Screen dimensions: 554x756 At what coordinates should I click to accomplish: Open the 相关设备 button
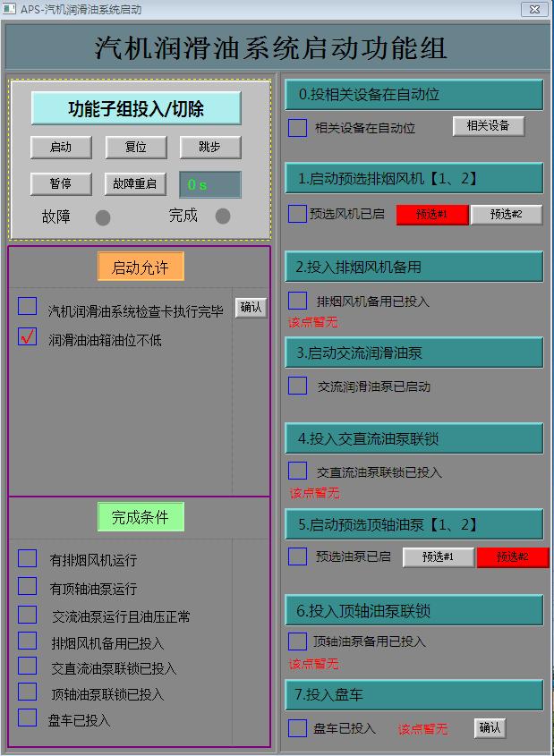pyautogui.click(x=488, y=126)
